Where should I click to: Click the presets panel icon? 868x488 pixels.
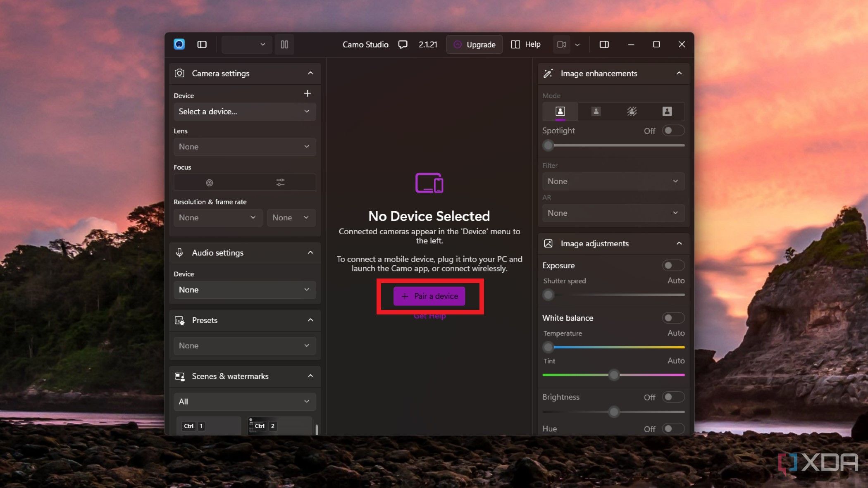[x=179, y=320]
